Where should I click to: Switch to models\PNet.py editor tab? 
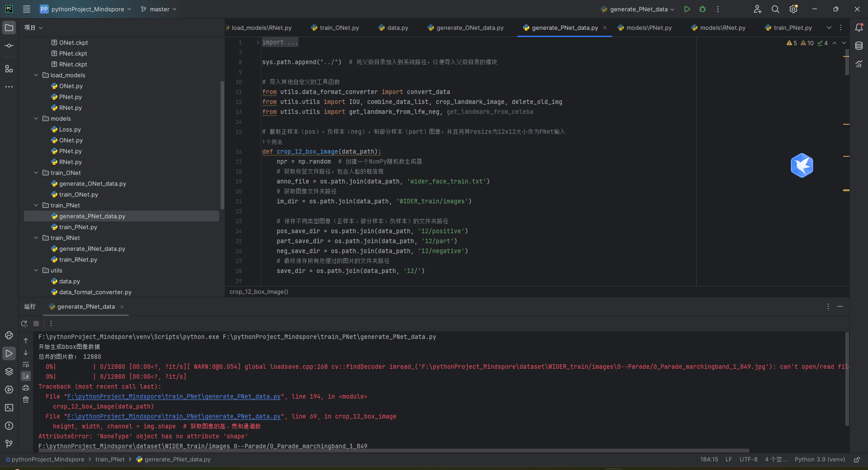coord(645,28)
